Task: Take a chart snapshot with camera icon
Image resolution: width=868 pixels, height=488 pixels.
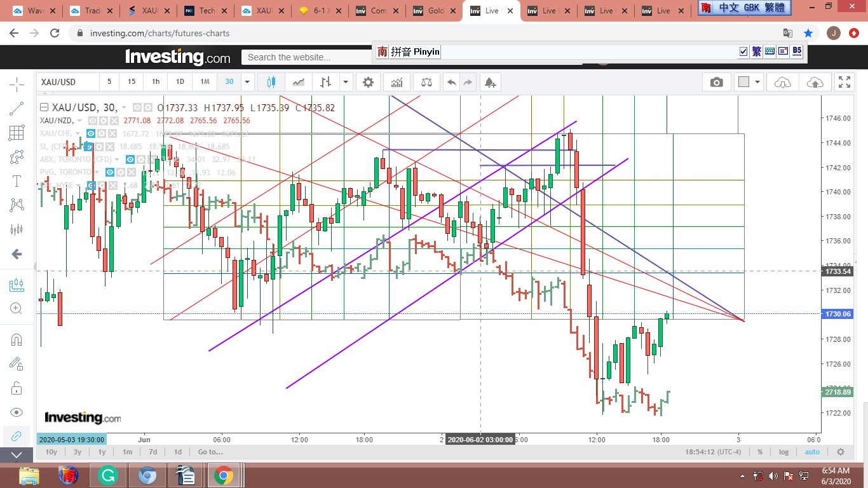Action: pos(716,82)
